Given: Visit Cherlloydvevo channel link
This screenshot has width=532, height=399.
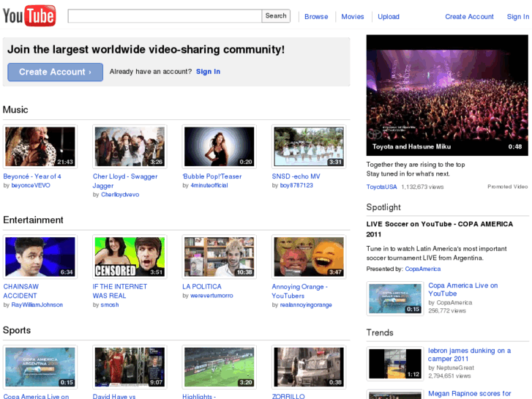Looking at the screenshot, I should click(120, 195).
